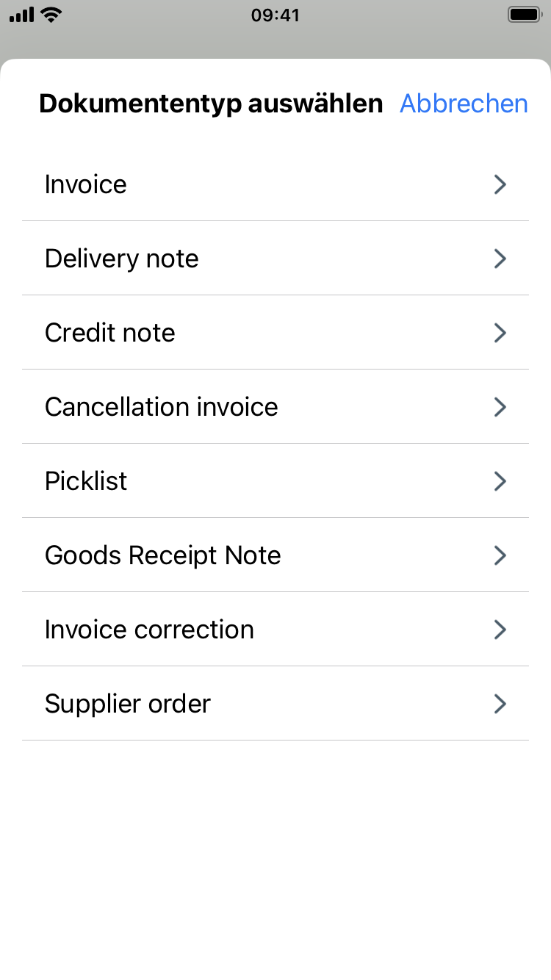Pick Cancellation invoice as document type
The image size is (551, 980).
pos(162,407)
